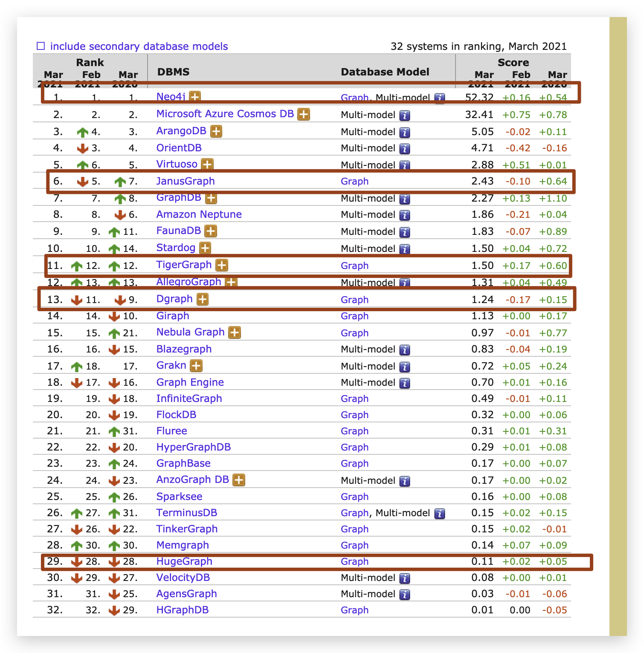
Task: Open the Stardog link
Action: [176, 248]
